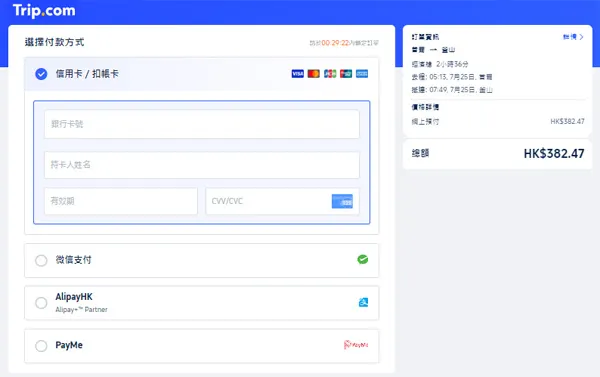
Task: Click the online prepayment price HK$382.47
Action: click(567, 121)
